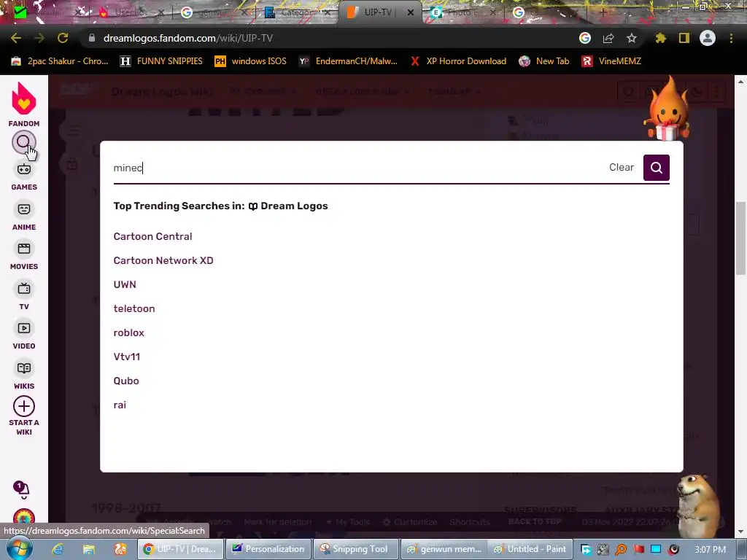The width and height of the screenshot is (747, 560).
Task: Click the Clear search text button
Action: pos(622,167)
